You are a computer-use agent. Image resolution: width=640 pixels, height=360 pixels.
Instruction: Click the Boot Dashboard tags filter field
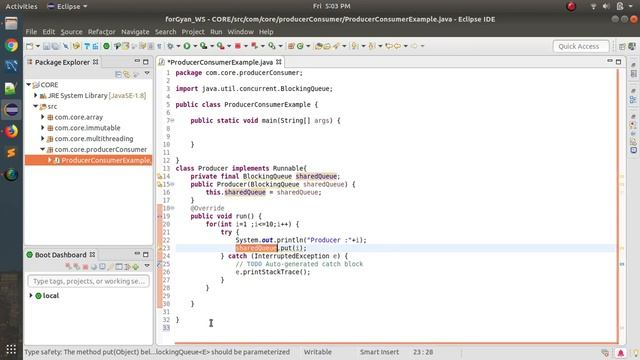point(88,281)
